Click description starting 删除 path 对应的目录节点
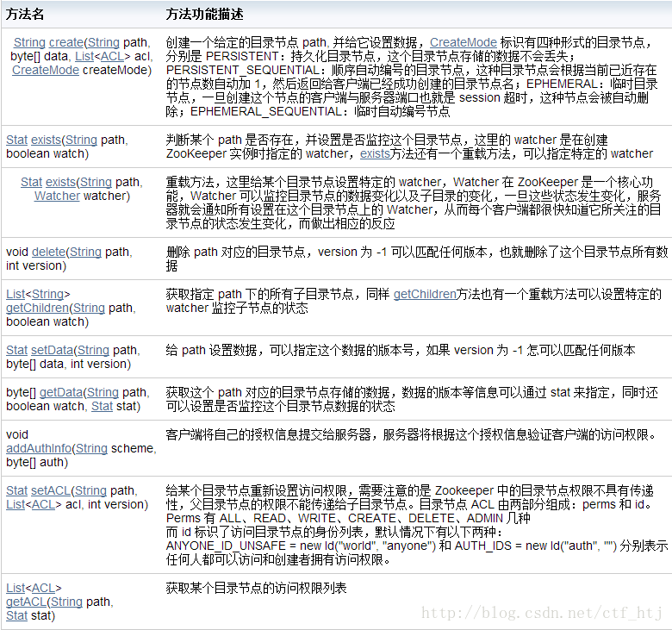Image resolution: width=672 pixels, height=630 pixels. click(417, 259)
